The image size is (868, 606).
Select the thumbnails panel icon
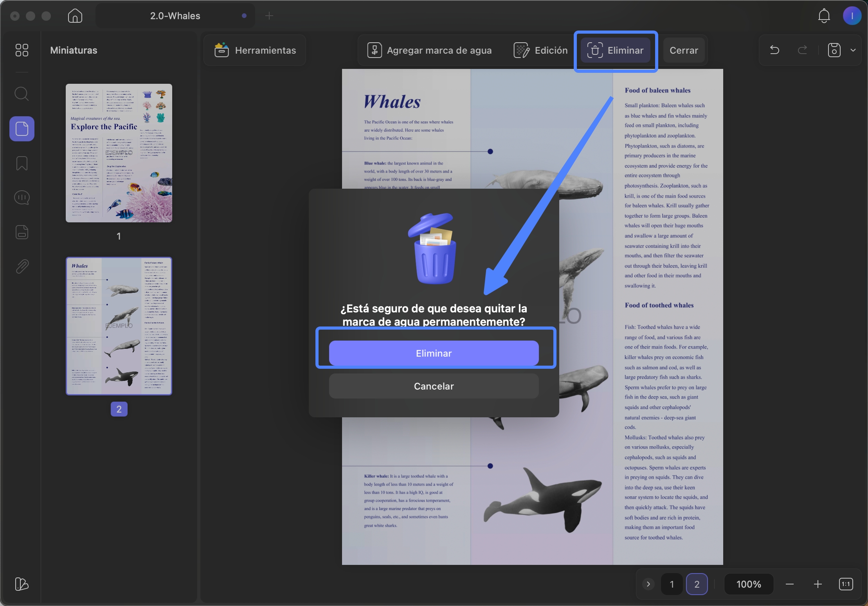pos(22,129)
